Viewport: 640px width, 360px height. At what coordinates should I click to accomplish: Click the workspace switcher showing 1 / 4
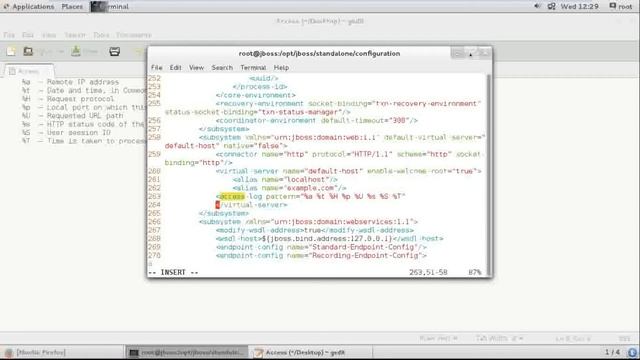point(612,352)
